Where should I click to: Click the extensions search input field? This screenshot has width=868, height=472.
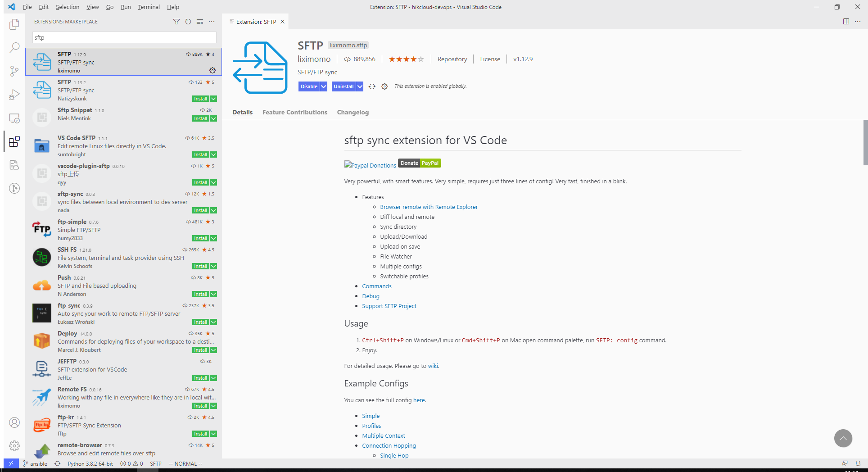tap(124, 37)
